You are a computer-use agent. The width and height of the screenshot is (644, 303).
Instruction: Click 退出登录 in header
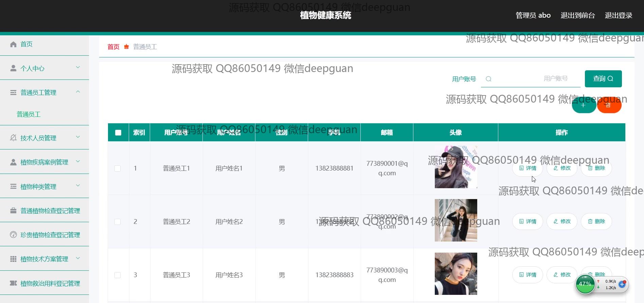(619, 15)
